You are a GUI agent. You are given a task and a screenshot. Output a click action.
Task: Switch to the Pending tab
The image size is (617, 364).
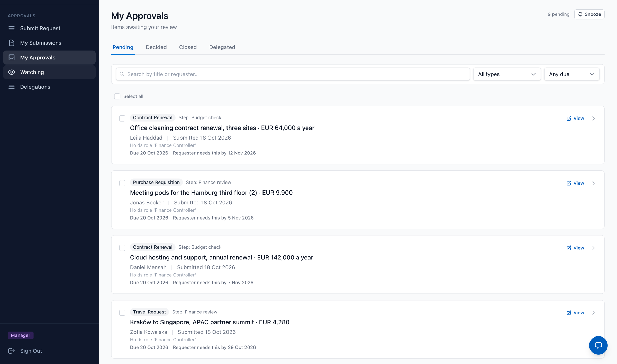coord(123,47)
